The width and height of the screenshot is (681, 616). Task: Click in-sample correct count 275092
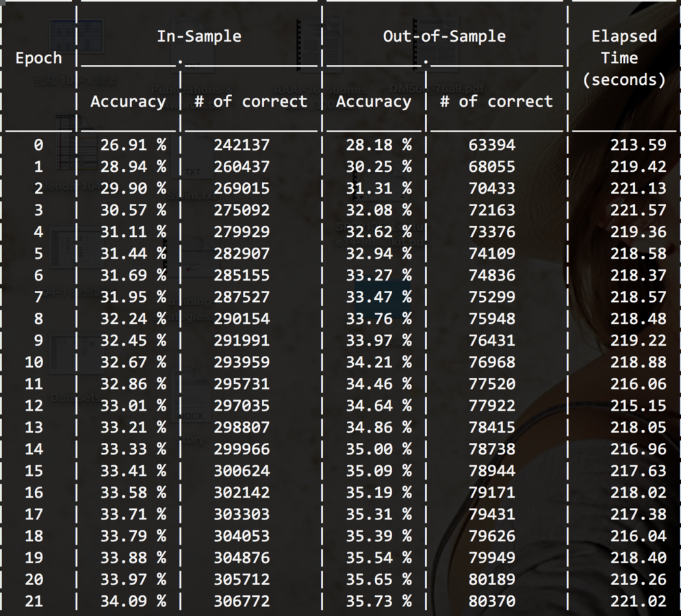coord(242,210)
